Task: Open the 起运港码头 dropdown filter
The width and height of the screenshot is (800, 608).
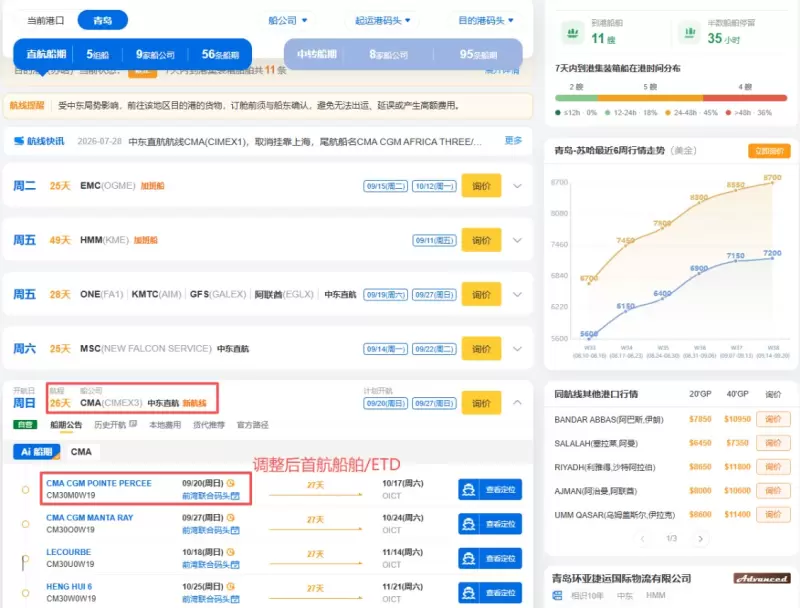Action: click(383, 20)
